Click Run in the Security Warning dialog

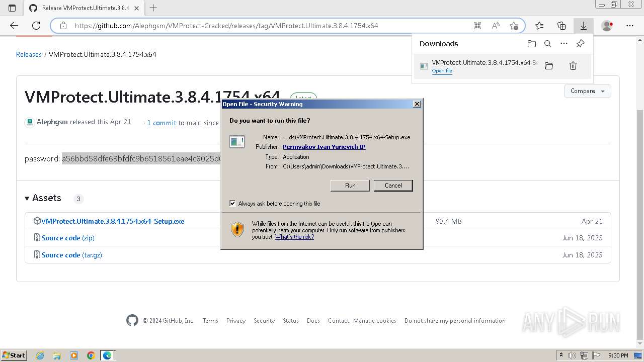pyautogui.click(x=350, y=186)
